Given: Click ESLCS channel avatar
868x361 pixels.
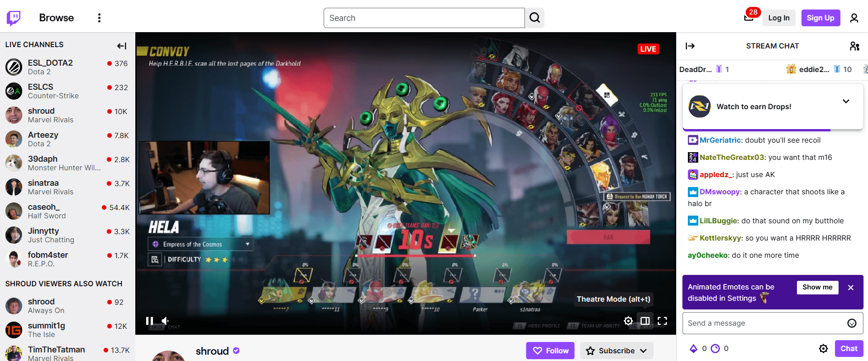Looking at the screenshot, I should pyautogui.click(x=14, y=91).
